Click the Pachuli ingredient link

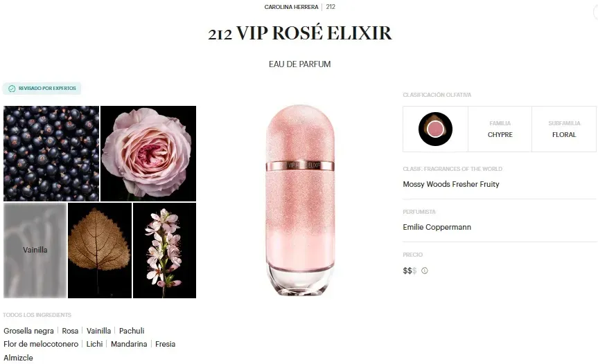pos(132,331)
